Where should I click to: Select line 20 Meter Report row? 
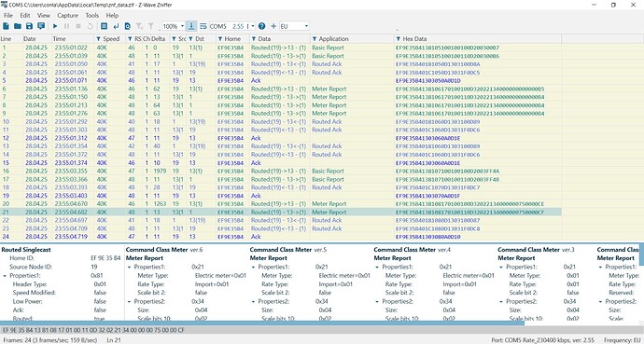coord(281,204)
